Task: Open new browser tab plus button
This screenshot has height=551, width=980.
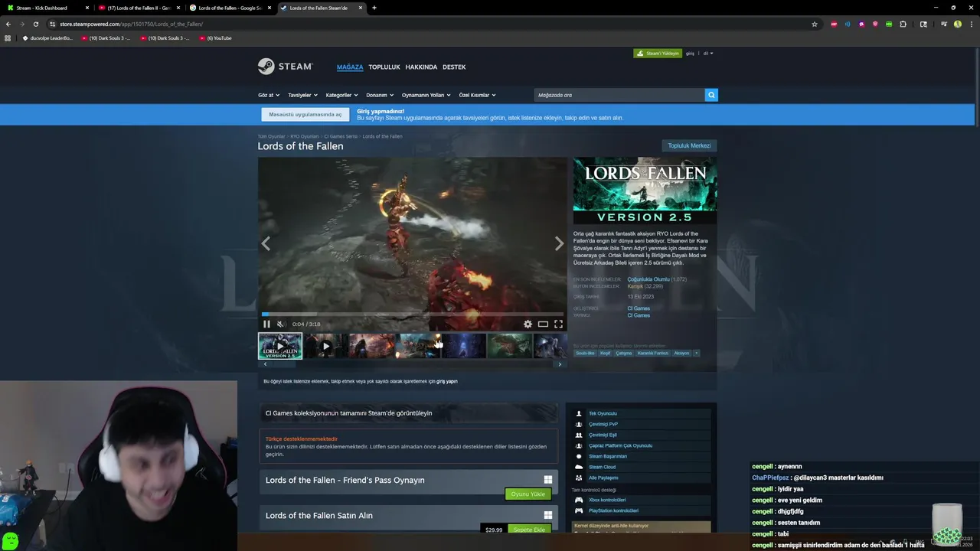Action: click(x=374, y=8)
